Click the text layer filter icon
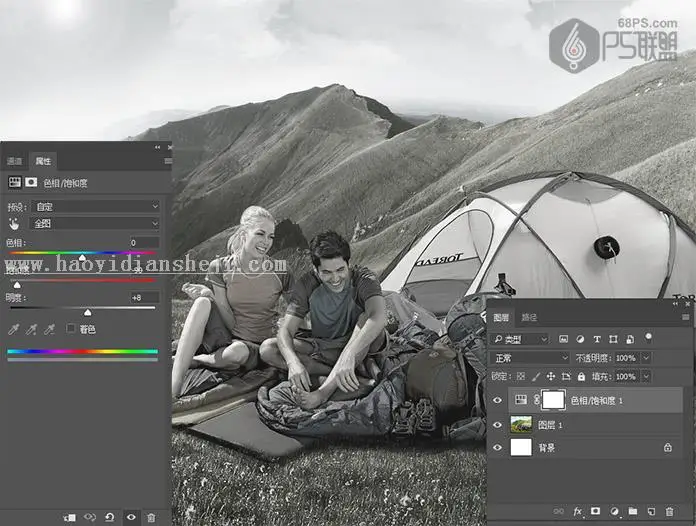 coord(597,339)
